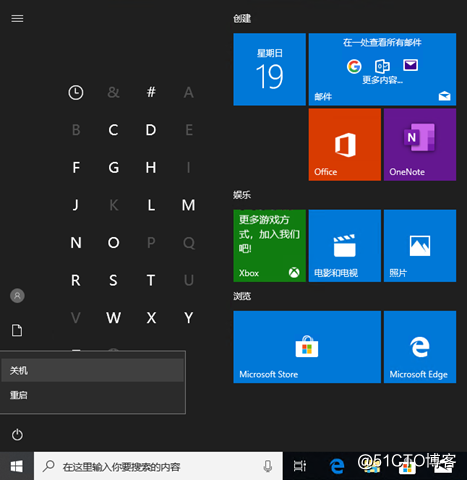Jump to letter G in app list
The height and width of the screenshot is (480, 467).
pos(113,167)
